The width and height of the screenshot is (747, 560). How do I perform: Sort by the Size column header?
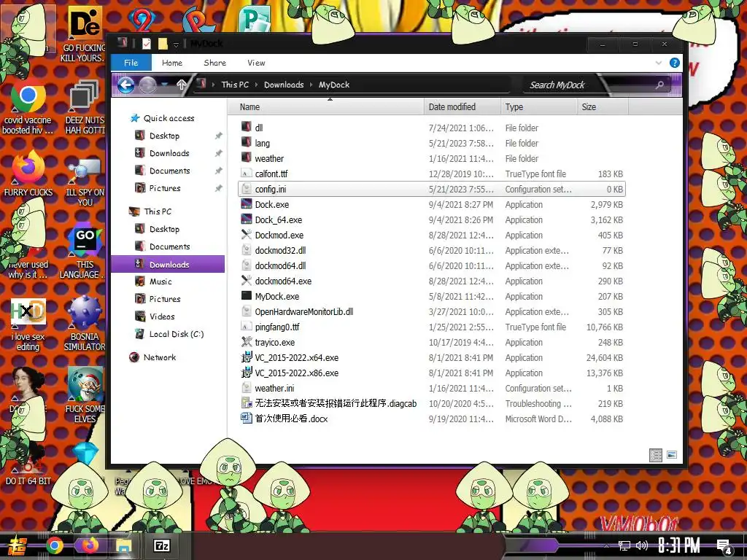603,107
